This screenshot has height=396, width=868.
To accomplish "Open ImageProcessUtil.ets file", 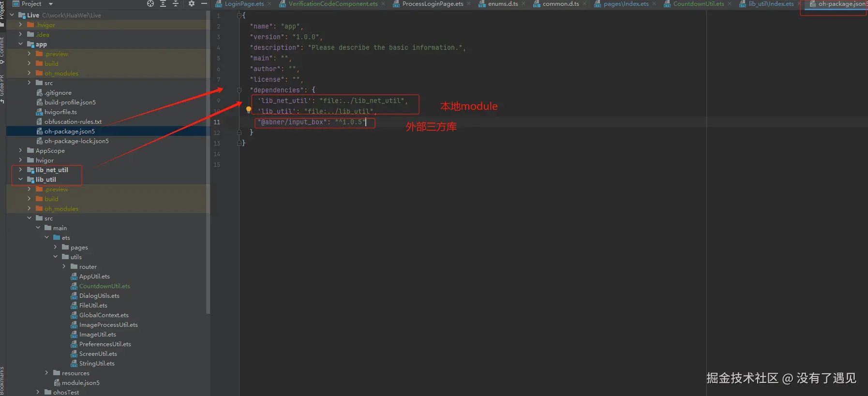I will 108,324.
